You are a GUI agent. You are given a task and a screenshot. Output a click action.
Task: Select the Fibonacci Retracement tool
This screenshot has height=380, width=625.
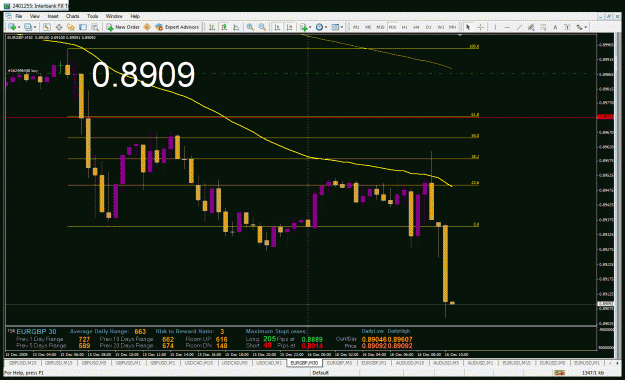click(543, 27)
